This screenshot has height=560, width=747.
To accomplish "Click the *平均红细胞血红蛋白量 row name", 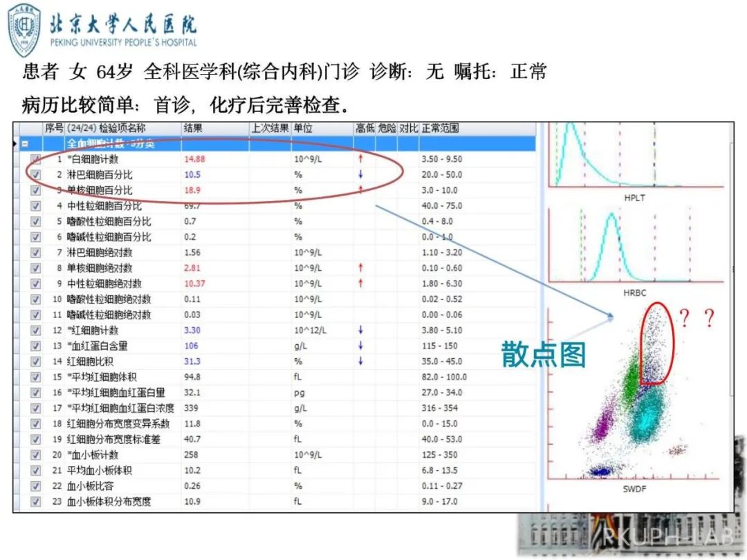I will coord(116,393).
